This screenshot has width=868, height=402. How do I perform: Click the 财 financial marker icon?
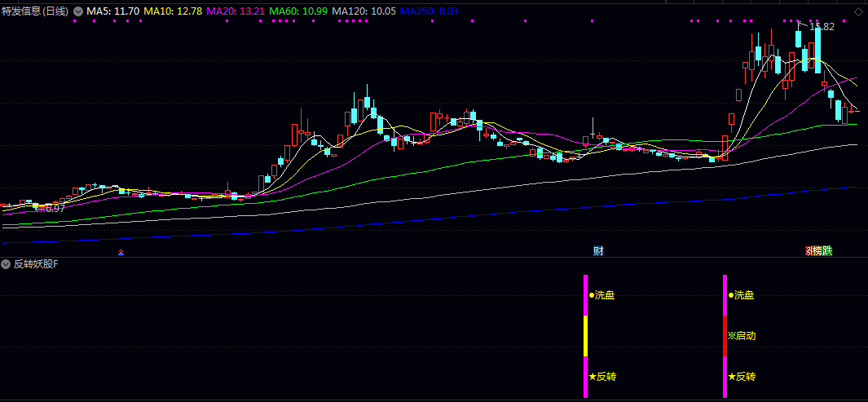[x=598, y=250]
